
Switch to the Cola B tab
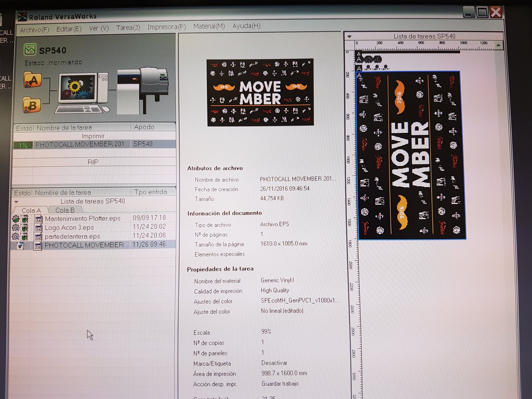(65, 210)
